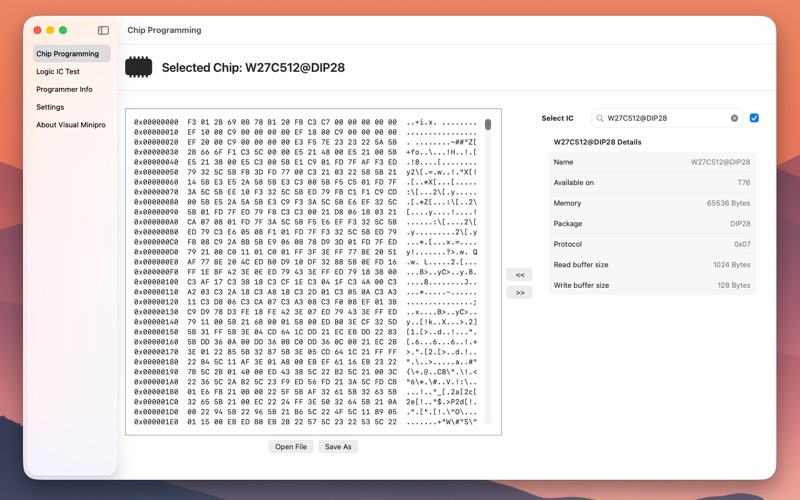Click the hex address 0x000000F0

[x=156, y=272]
